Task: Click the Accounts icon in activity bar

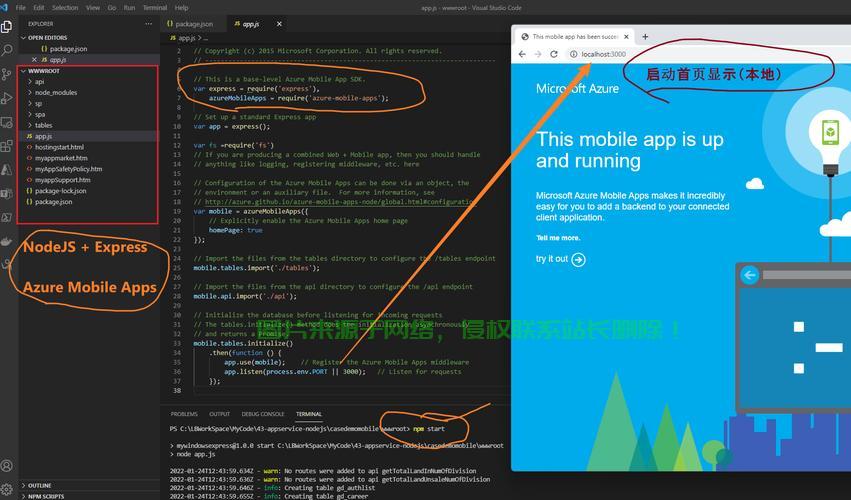Action: tap(8, 466)
